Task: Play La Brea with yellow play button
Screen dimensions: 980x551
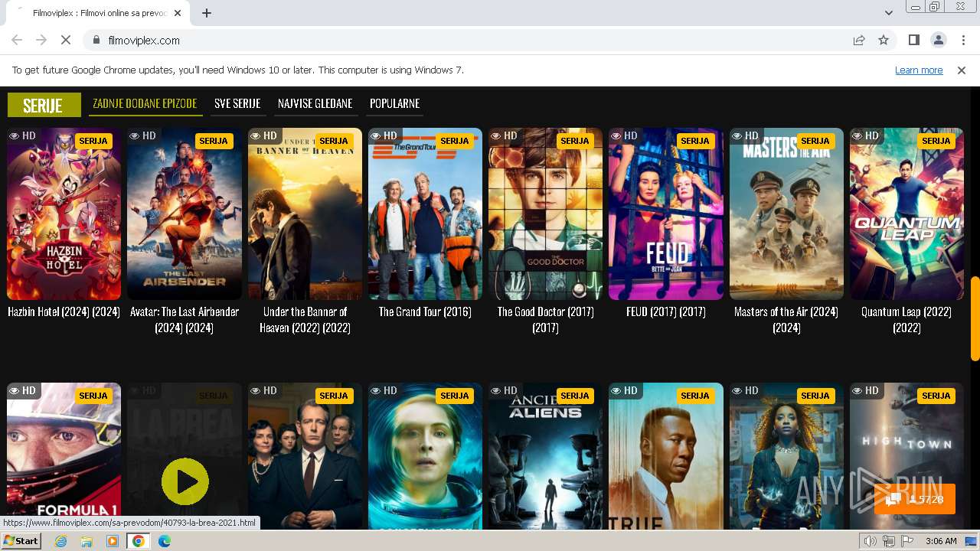Action: [x=185, y=481]
